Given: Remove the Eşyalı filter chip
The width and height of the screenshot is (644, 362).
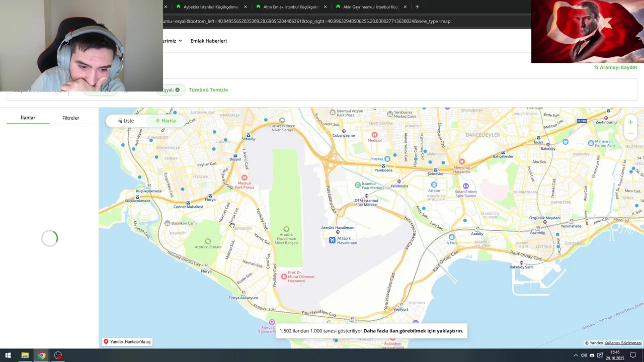Looking at the screenshot, I should coord(177,90).
